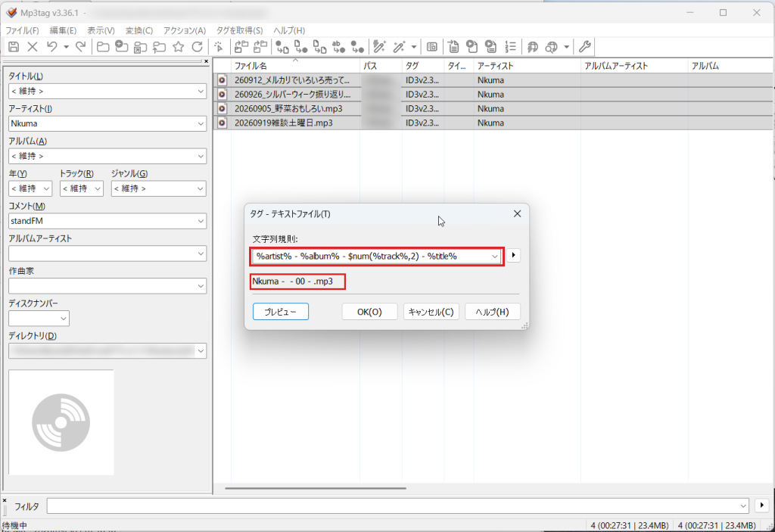Expand the ディスクナンバー dropdown
The image size is (775, 532).
[x=64, y=319]
